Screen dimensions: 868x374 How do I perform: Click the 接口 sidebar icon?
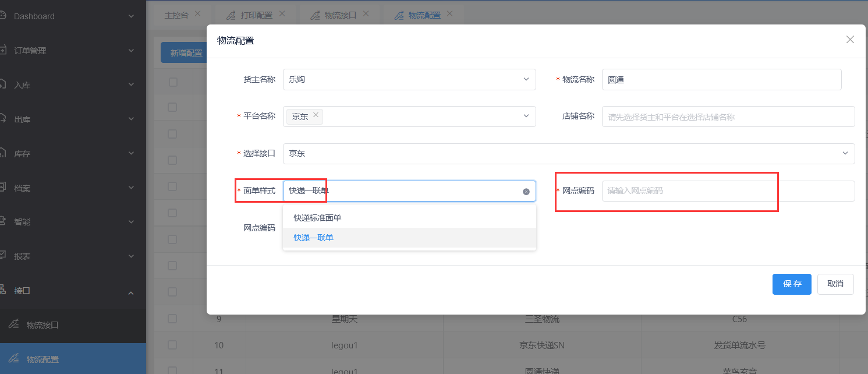2,290
